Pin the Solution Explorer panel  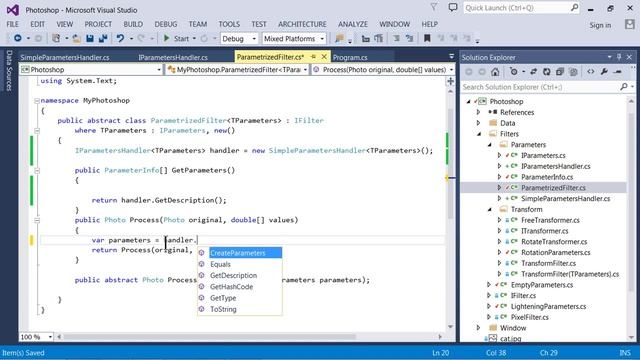619,57
